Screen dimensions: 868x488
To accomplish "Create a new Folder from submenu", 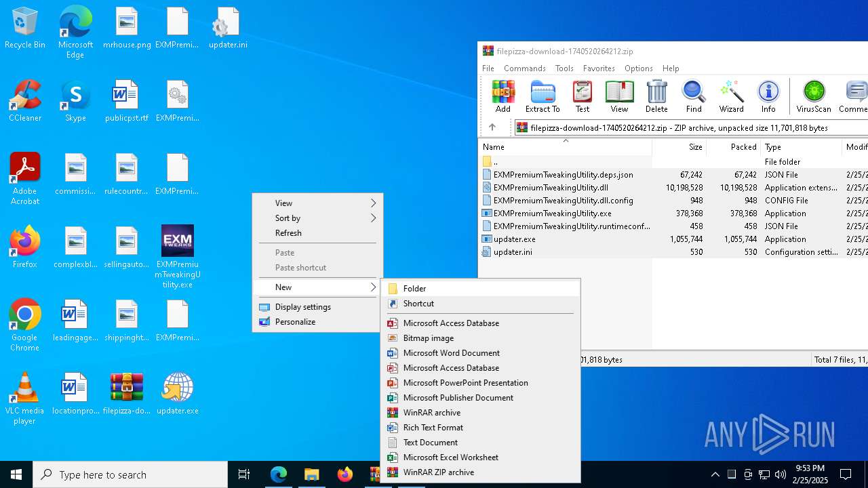I will [x=480, y=289].
